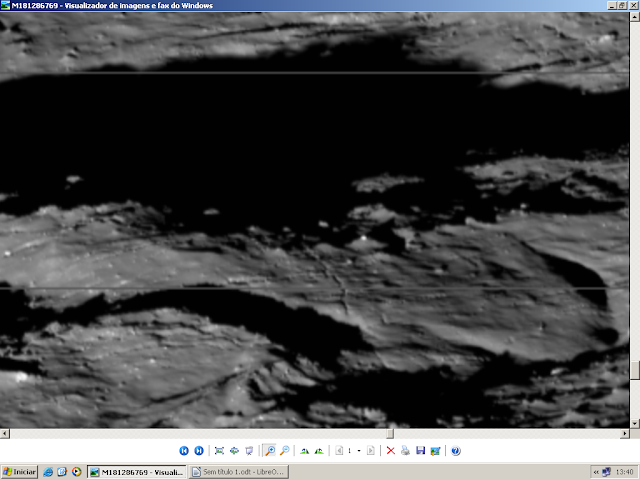The height and width of the screenshot is (480, 640).
Task: Expand hidden system tray icons
Action: coord(596,472)
